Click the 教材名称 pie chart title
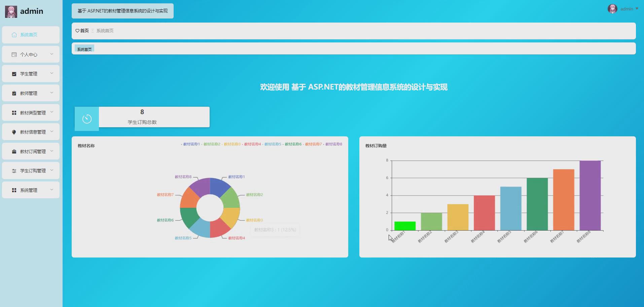644x307 pixels. tap(86, 146)
